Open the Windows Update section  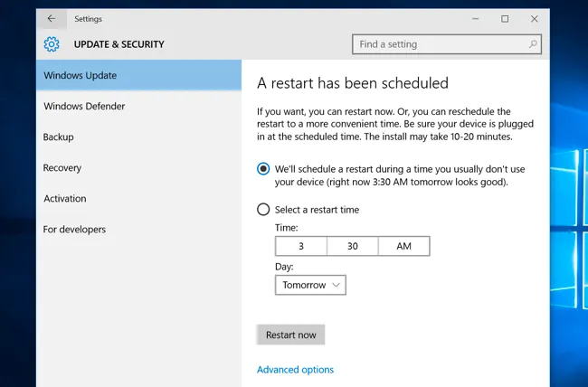(x=138, y=75)
